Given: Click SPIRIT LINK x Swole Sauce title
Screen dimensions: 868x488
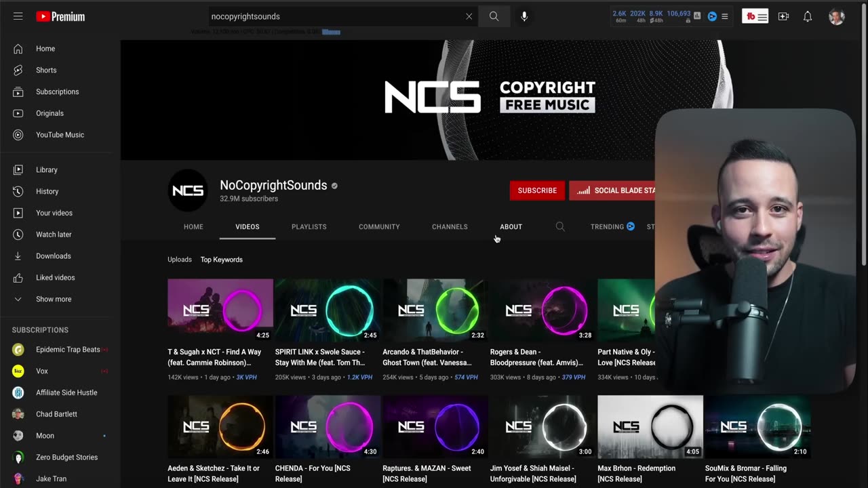Looking at the screenshot, I should click(x=320, y=357).
